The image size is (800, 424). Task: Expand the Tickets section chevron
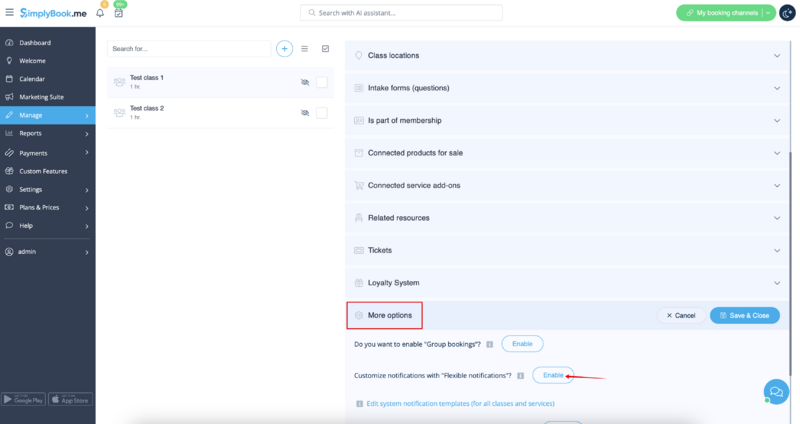(777, 251)
